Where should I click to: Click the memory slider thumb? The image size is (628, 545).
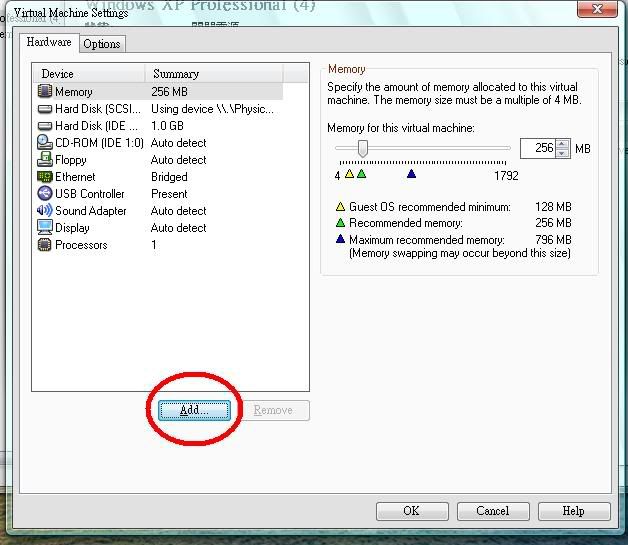point(363,148)
